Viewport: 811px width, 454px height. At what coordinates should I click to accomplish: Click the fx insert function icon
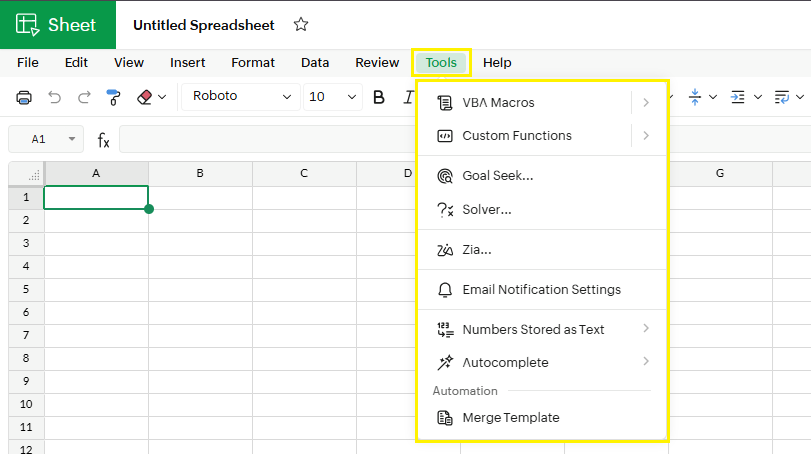(103, 140)
